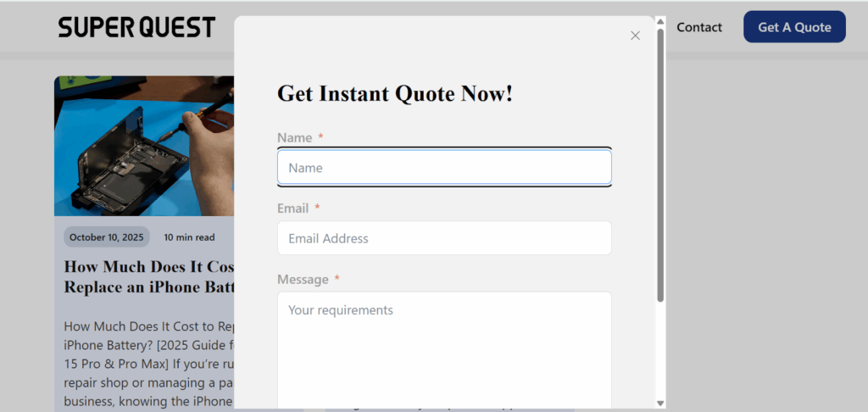This screenshot has height=412, width=868.
Task: Click the Name field label
Action: tap(295, 137)
